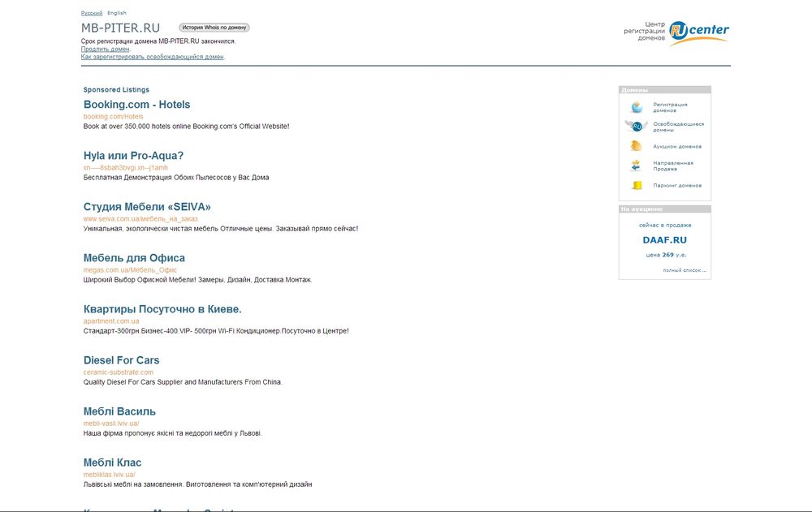Click Регистрация доменов sidebar link
Image resolution: width=812 pixels, height=512 pixels.
tap(670, 107)
